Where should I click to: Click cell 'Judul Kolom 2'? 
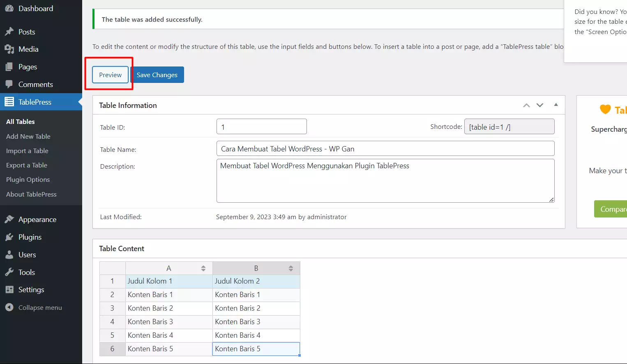point(256,281)
